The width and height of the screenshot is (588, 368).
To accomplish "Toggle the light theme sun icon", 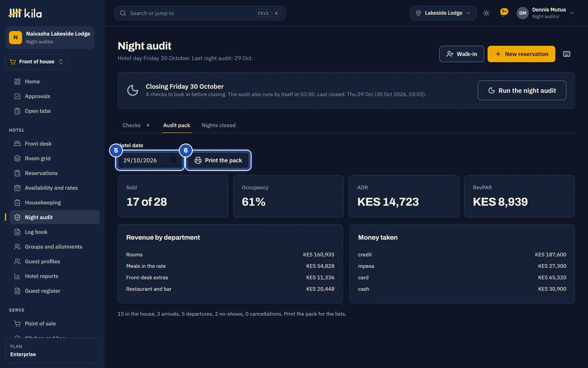I will pyautogui.click(x=486, y=13).
